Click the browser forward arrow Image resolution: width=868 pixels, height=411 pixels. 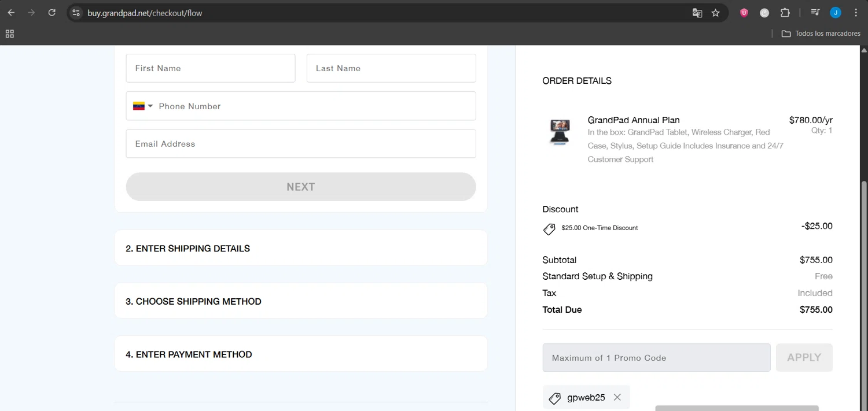[x=31, y=13]
